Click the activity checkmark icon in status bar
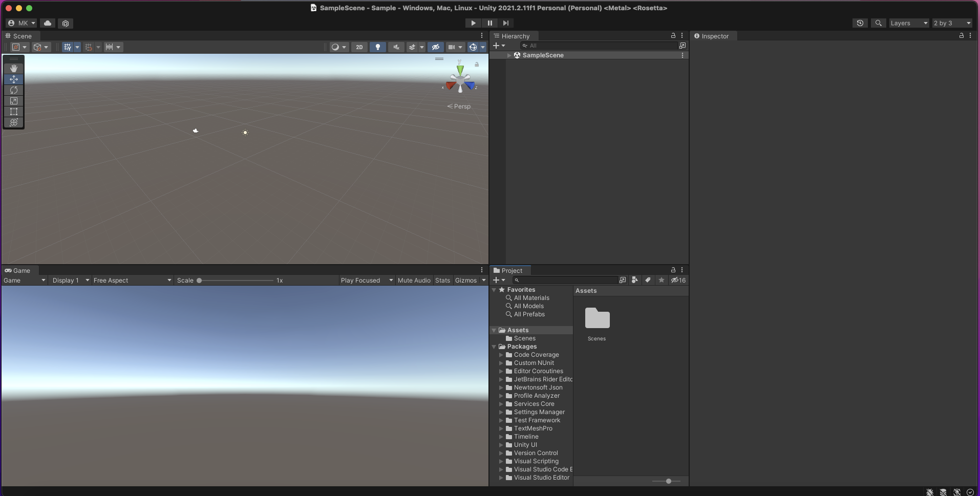980x496 pixels. [970, 492]
